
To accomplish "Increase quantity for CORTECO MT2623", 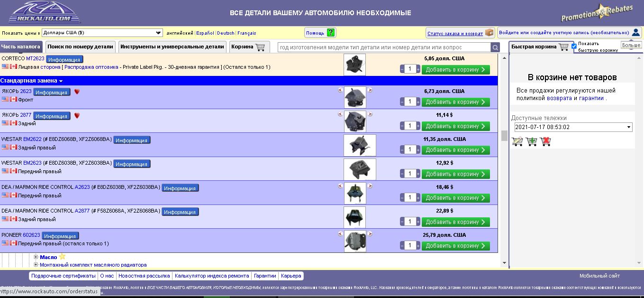I will point(418,69).
